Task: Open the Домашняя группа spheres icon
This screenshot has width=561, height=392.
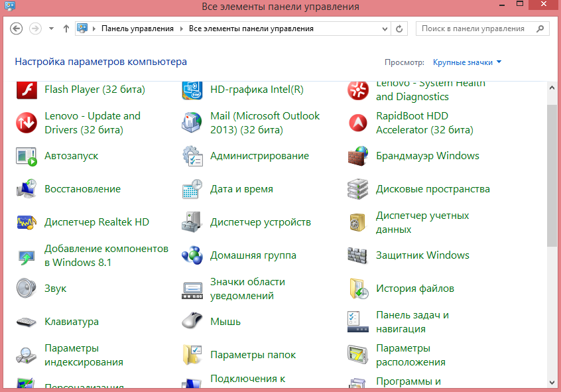Action: click(192, 255)
